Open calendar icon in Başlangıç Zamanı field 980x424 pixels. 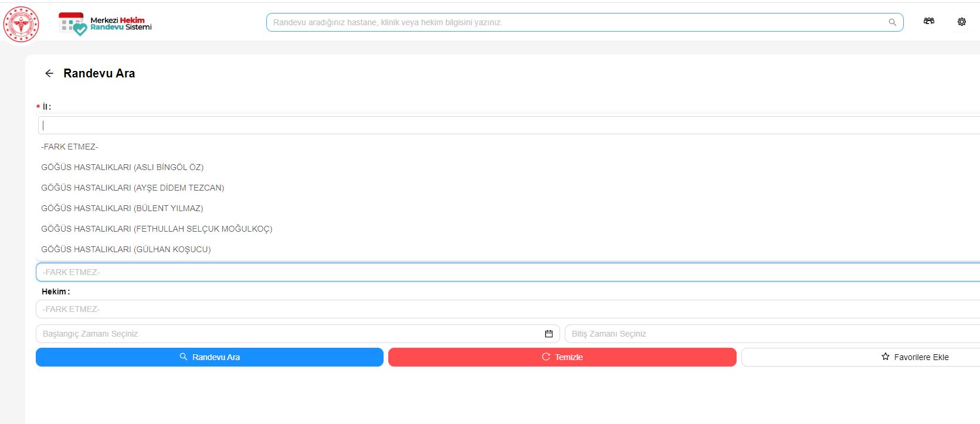549,334
